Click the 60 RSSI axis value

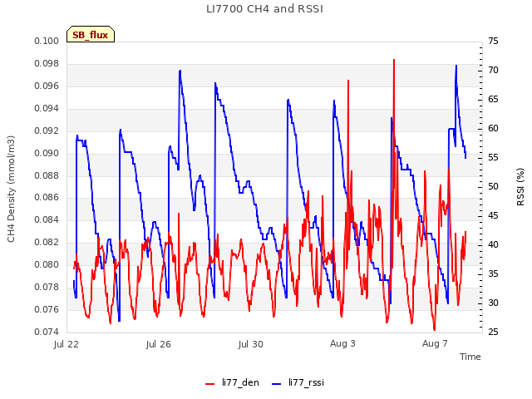click(x=493, y=129)
